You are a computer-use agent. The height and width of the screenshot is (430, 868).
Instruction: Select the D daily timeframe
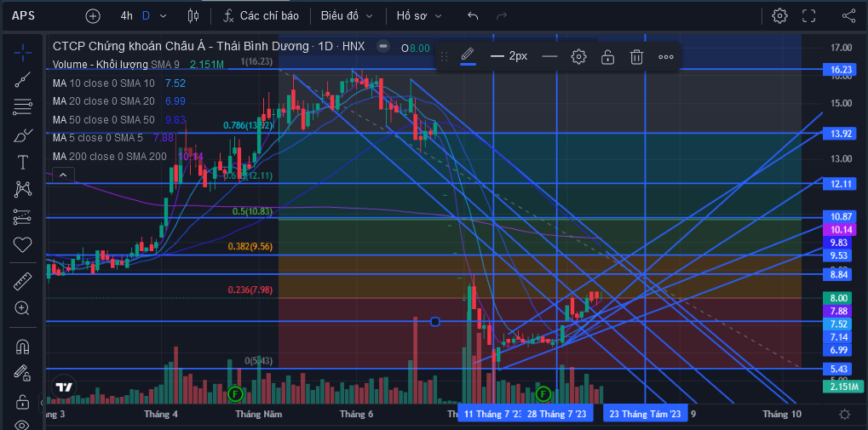click(x=146, y=16)
